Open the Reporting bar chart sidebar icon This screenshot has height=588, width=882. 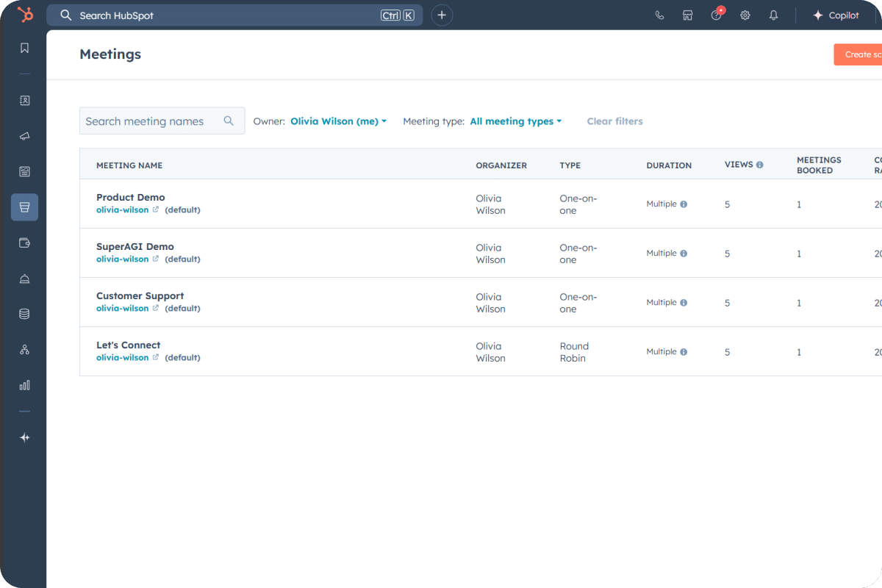tap(24, 385)
